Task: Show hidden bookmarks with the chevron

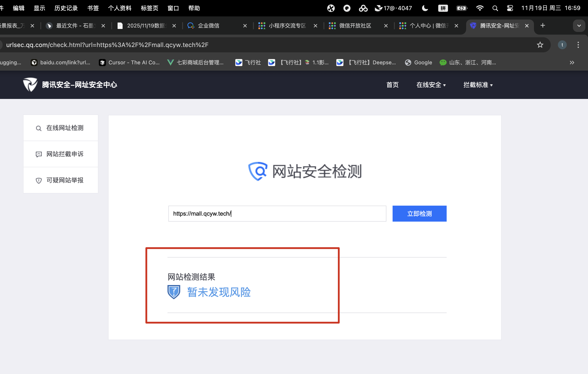Action: coord(572,63)
